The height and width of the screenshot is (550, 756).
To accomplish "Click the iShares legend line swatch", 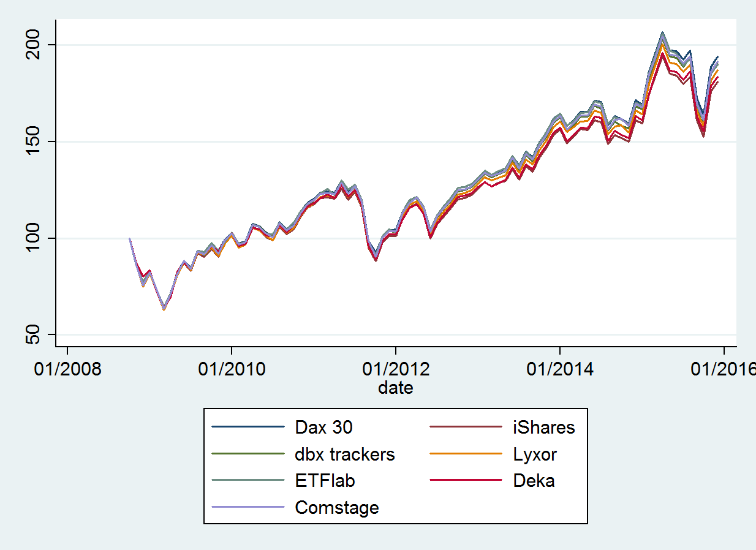I will click(x=466, y=427).
